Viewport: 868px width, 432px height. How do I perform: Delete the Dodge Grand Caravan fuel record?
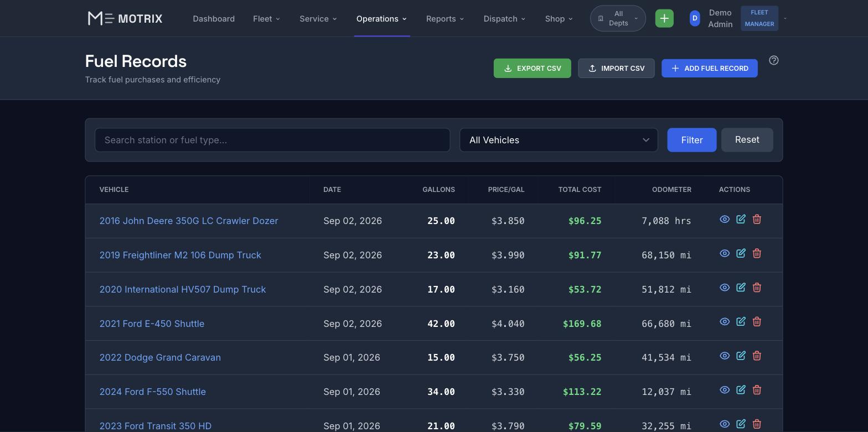757,356
